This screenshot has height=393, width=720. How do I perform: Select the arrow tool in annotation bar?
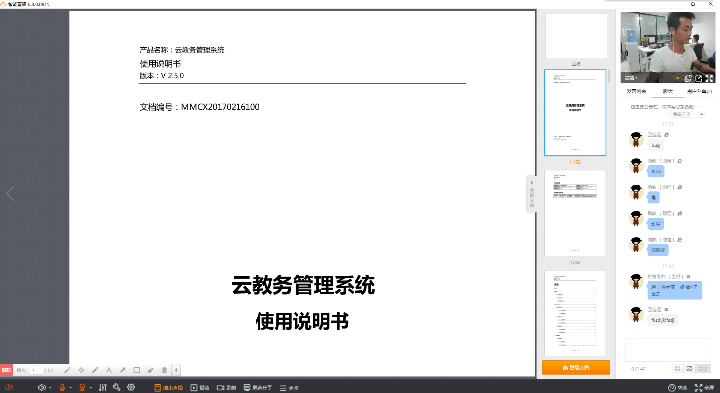point(123,370)
